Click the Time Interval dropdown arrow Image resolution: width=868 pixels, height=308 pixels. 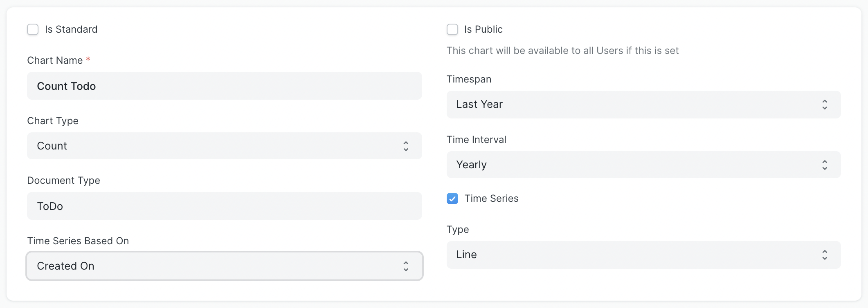pyautogui.click(x=825, y=165)
